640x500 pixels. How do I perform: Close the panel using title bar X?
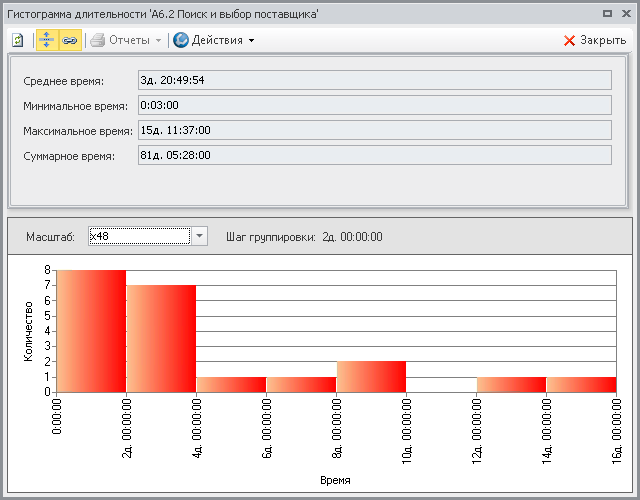pos(625,13)
